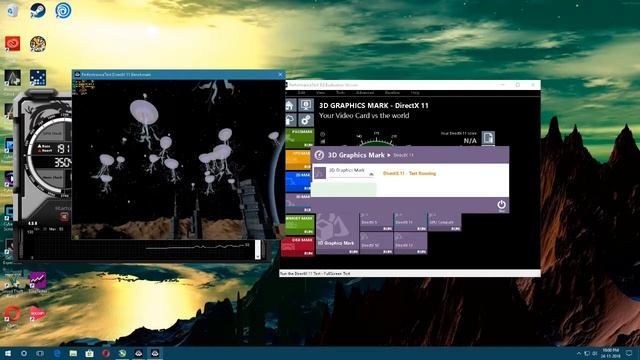This screenshot has height=360, width=640.
Task: Click the status bar 'Run the DirectX 11 Test' text
Action: (315, 273)
